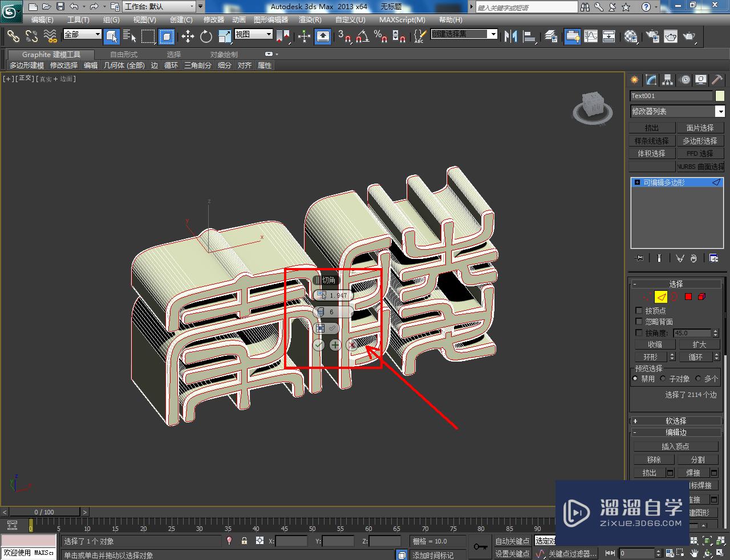Open the MAXScript(M) menu

tap(402, 19)
